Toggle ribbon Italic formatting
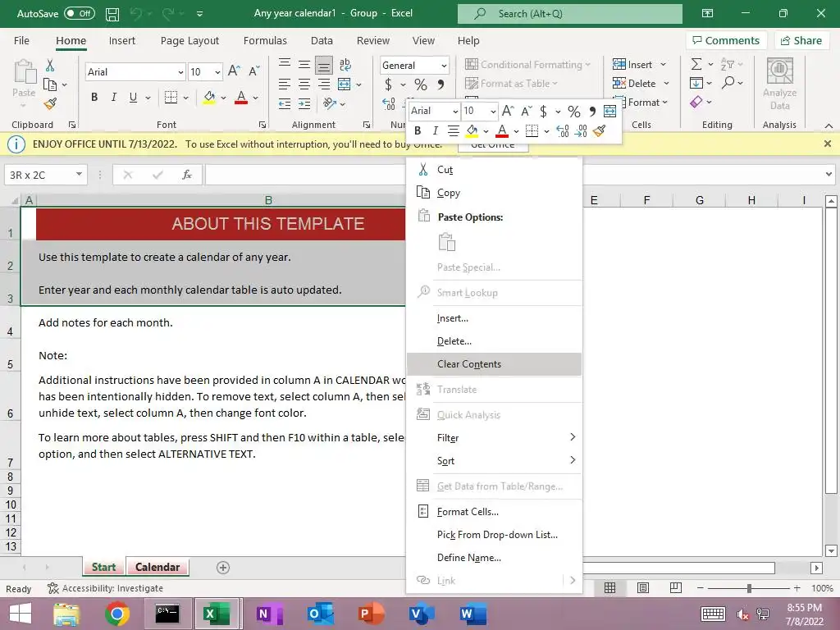Image resolution: width=840 pixels, height=630 pixels. 113,97
